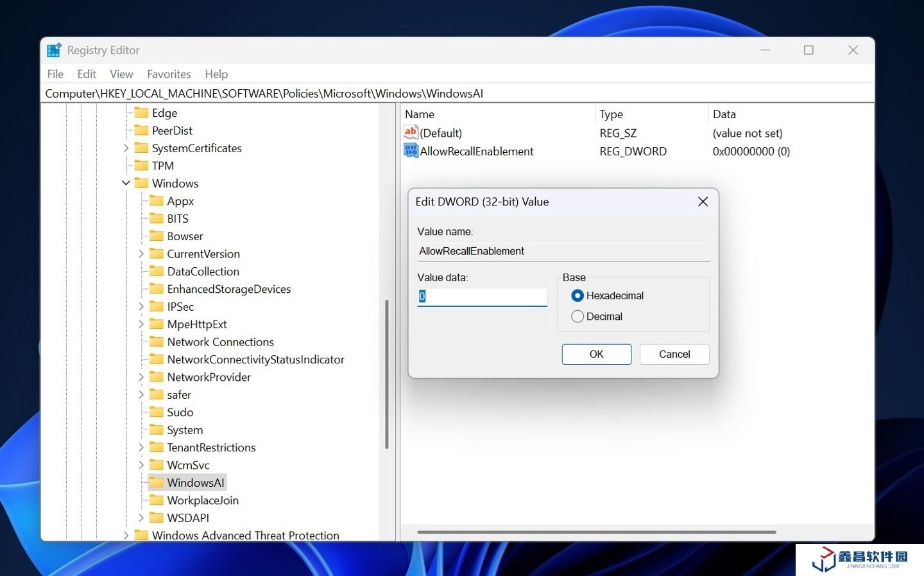Screen dimensions: 924x576
Task: Collapse the Windows key in tree
Action: point(126,184)
